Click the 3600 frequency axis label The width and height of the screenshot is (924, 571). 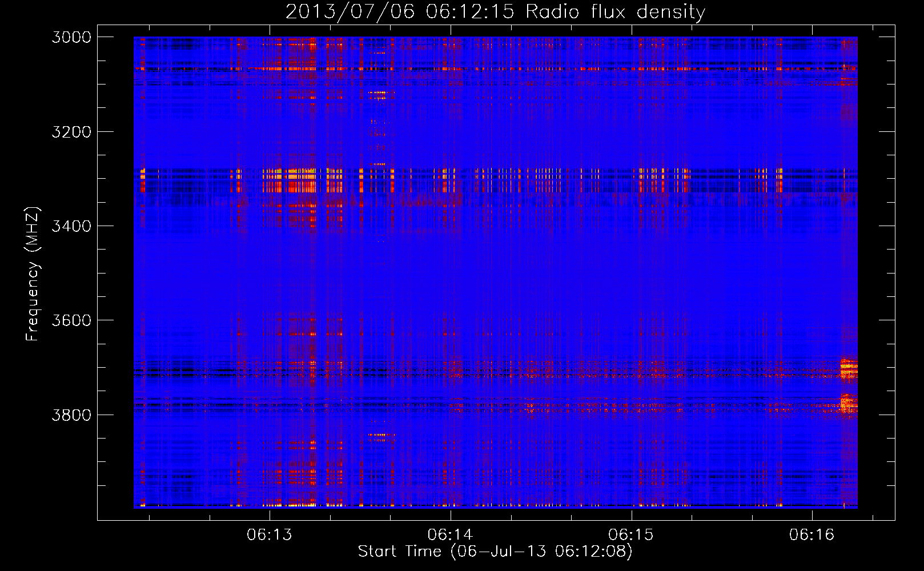(x=71, y=320)
